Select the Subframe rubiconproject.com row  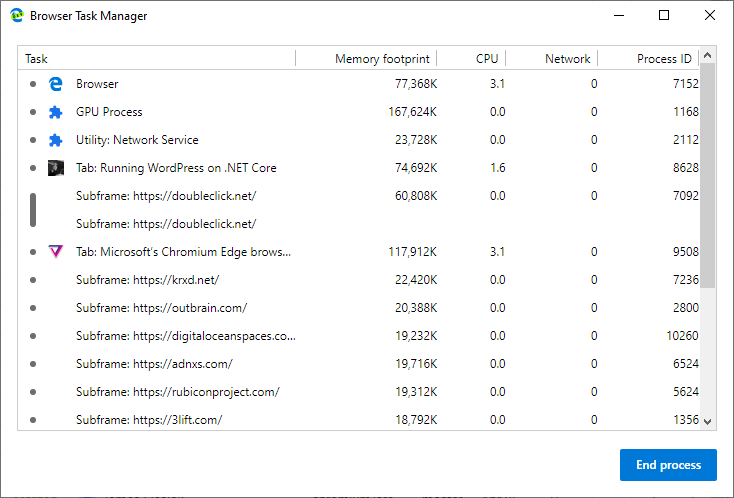click(x=359, y=392)
